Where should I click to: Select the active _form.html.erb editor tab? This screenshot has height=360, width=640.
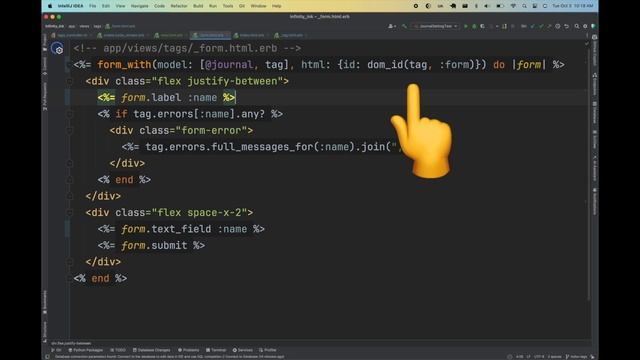(x=211, y=36)
